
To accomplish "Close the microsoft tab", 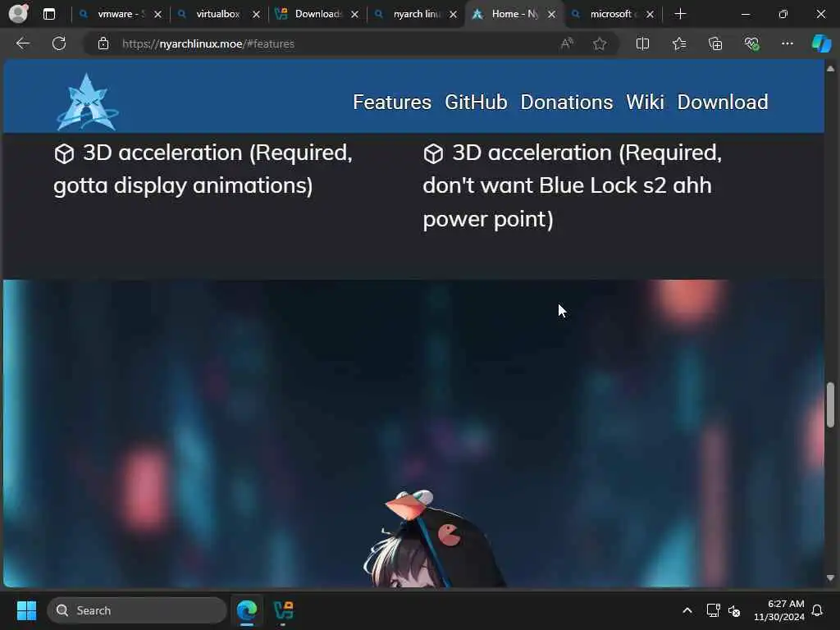I will coord(650,15).
